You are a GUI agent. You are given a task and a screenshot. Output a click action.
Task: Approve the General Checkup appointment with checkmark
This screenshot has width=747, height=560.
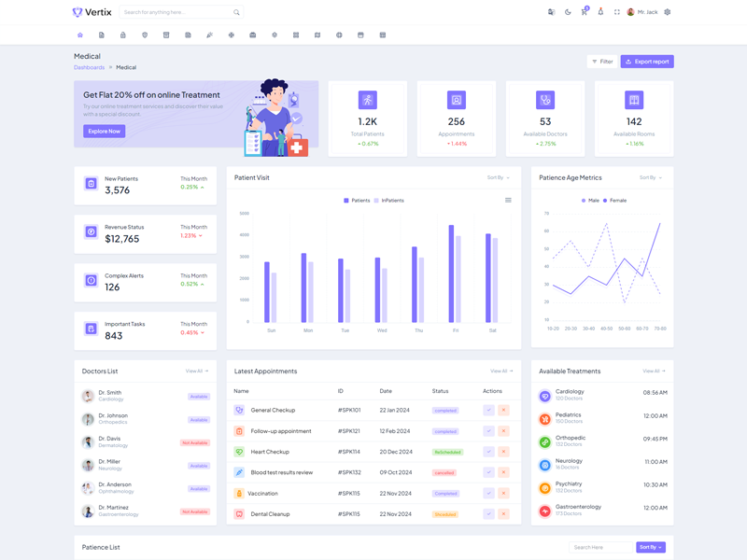pos(488,410)
